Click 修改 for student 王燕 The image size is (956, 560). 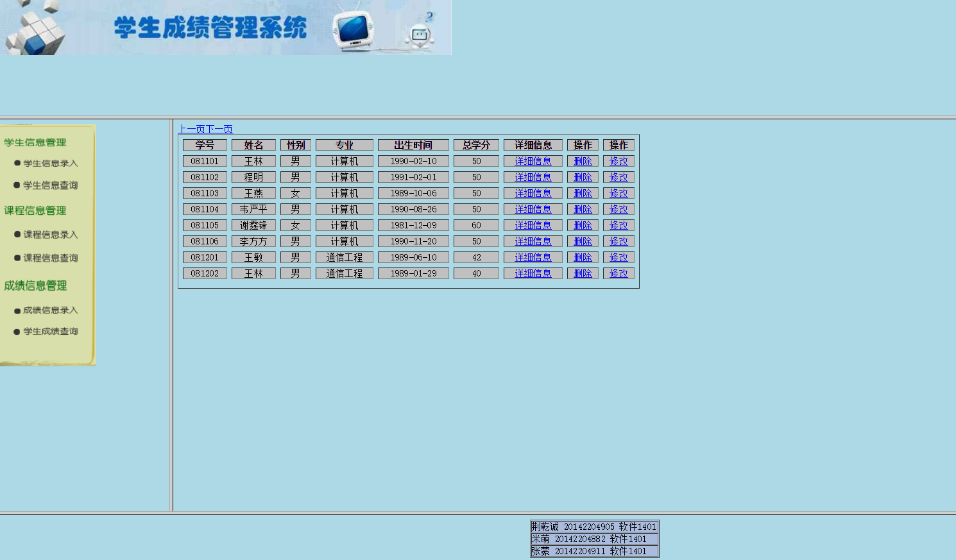point(618,193)
